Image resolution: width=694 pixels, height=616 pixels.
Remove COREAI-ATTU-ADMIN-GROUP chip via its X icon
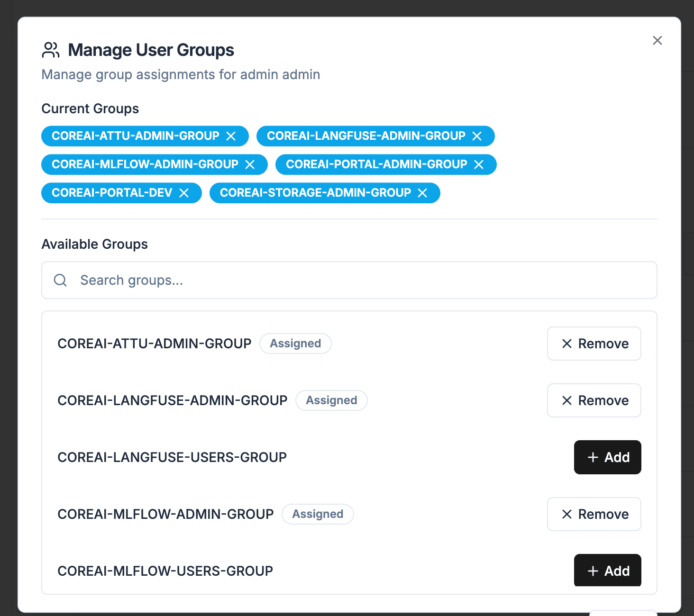(231, 136)
